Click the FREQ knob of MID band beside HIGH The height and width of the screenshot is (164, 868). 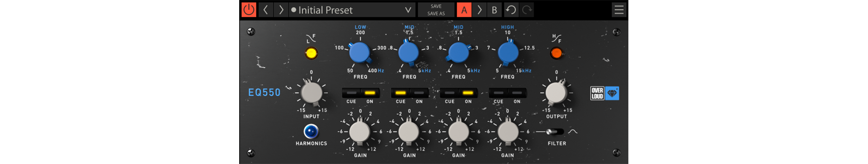point(458,52)
